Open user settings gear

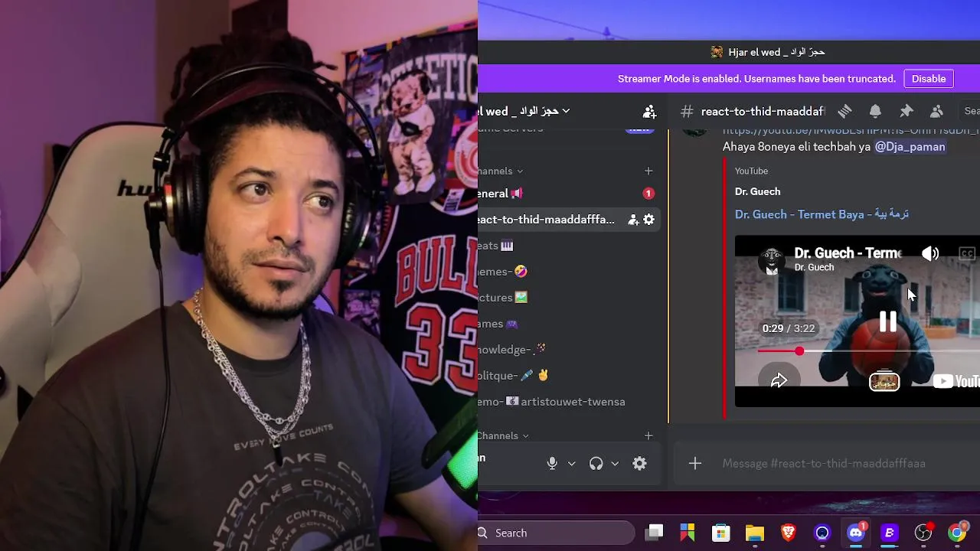point(639,463)
